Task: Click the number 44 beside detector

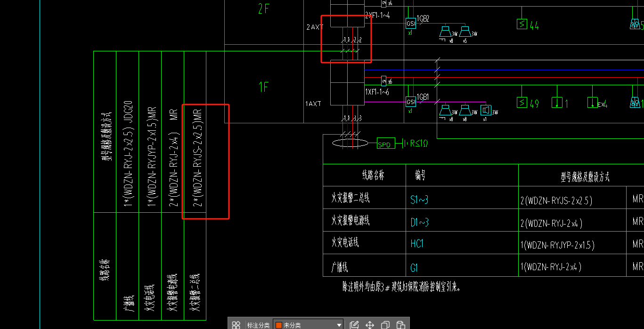Action: (534, 25)
